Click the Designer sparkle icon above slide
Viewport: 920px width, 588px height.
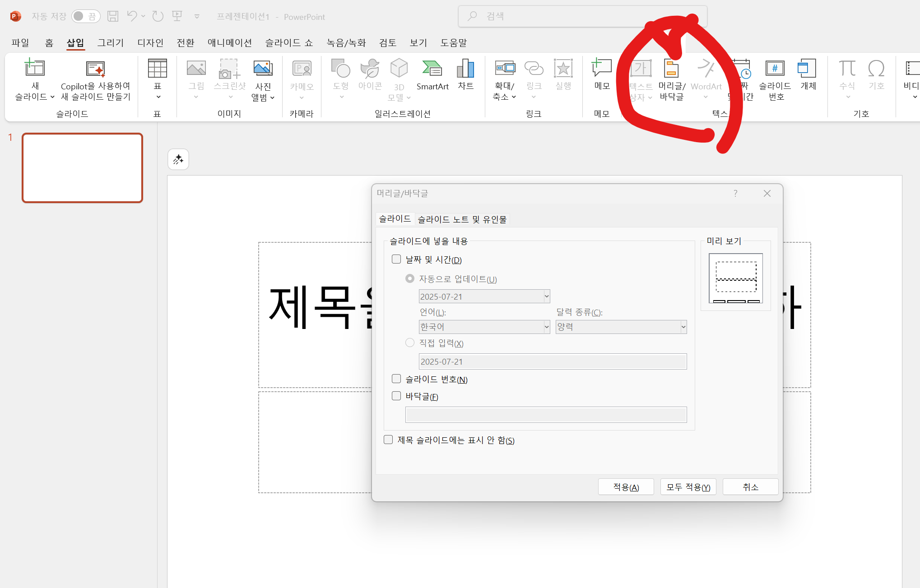178,159
